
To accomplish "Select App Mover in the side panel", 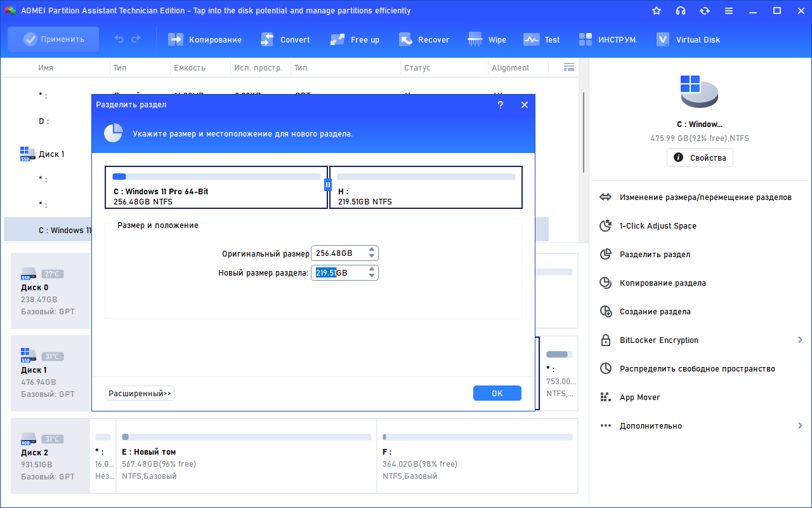I will click(x=639, y=398).
